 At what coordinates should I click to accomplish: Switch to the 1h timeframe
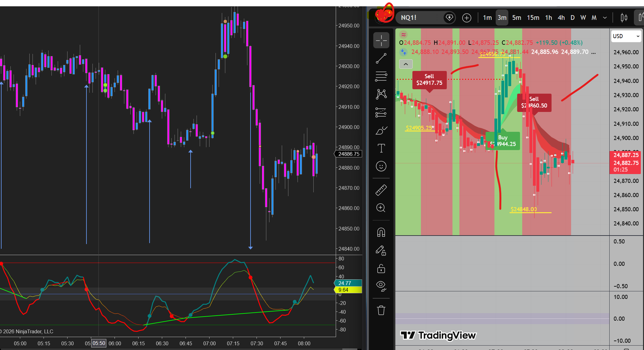tap(548, 18)
